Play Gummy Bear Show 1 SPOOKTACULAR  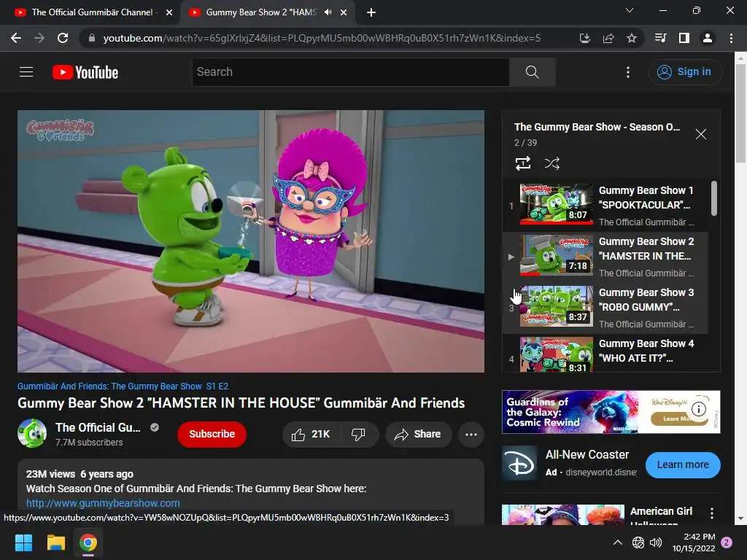[x=605, y=206]
